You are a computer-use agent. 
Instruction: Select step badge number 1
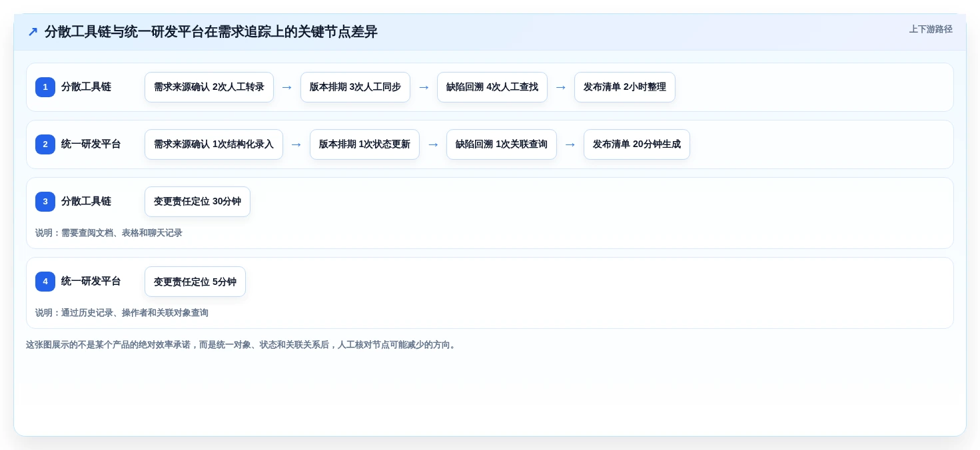(45, 87)
